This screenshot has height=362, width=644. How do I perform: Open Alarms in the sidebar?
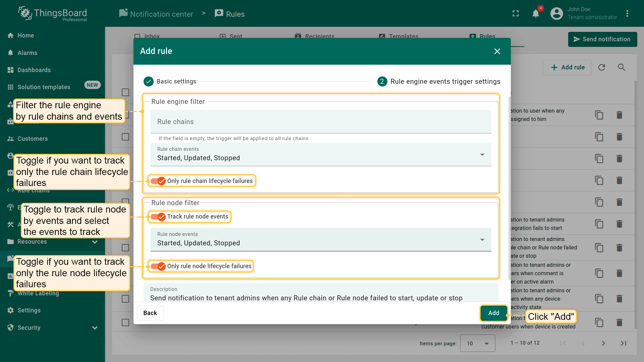pos(28,53)
